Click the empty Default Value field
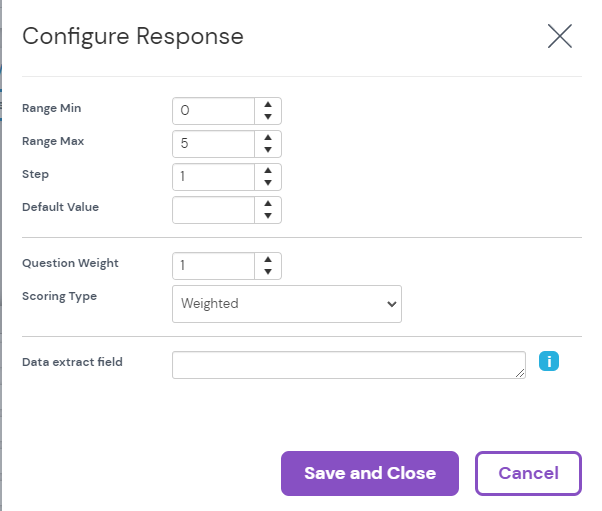This screenshot has height=511, width=602. click(x=213, y=209)
